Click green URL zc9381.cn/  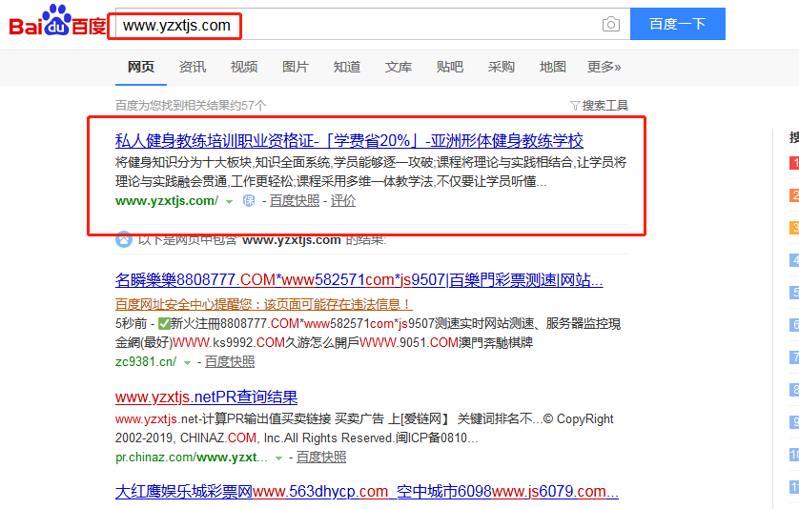(x=146, y=362)
